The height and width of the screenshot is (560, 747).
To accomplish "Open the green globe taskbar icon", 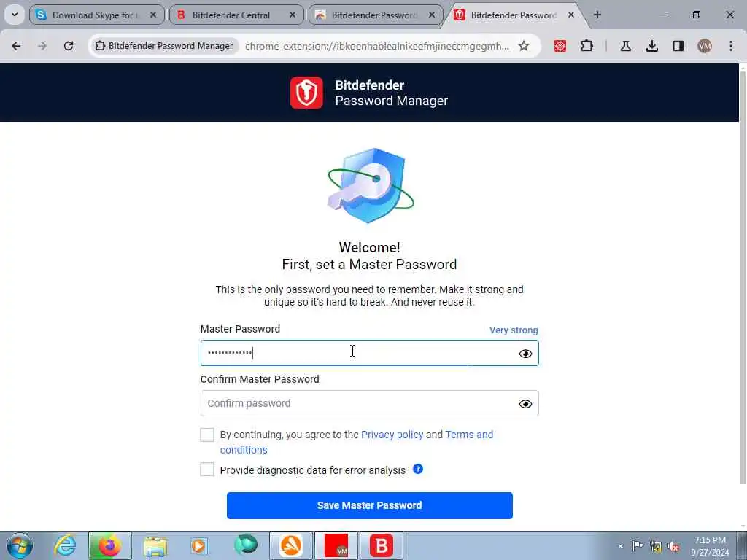I will tap(246, 545).
